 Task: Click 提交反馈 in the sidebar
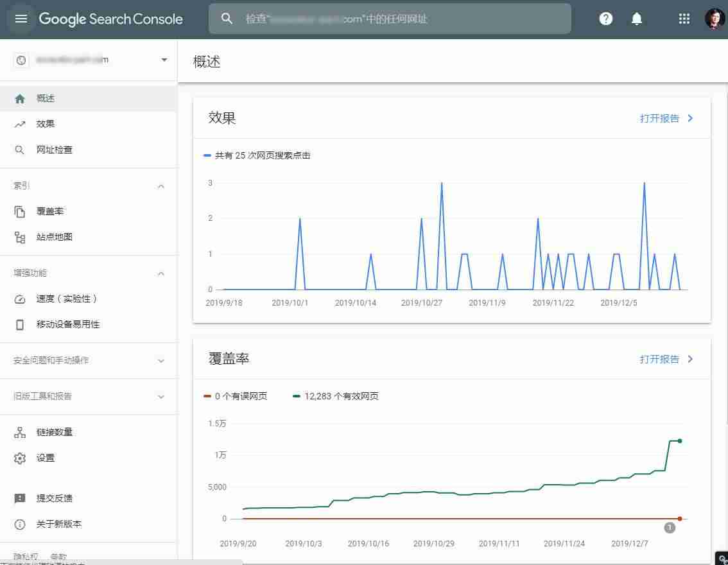tap(88, 499)
